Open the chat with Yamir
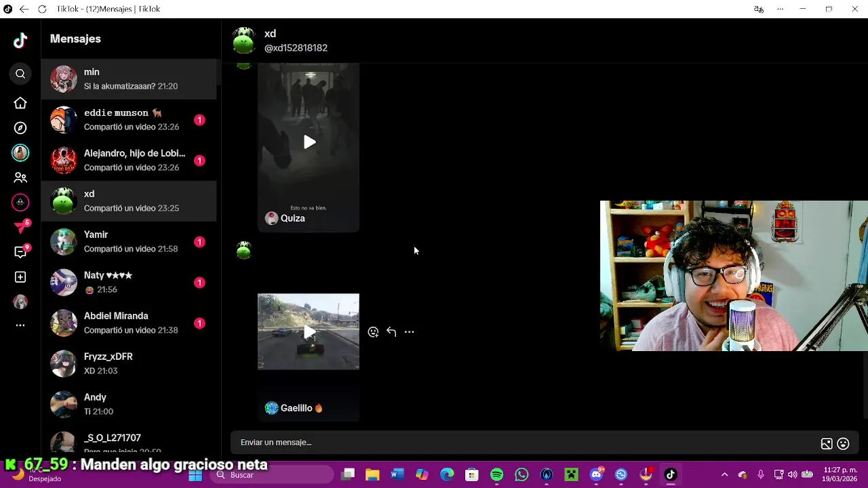868x488 pixels. pyautogui.click(x=129, y=242)
